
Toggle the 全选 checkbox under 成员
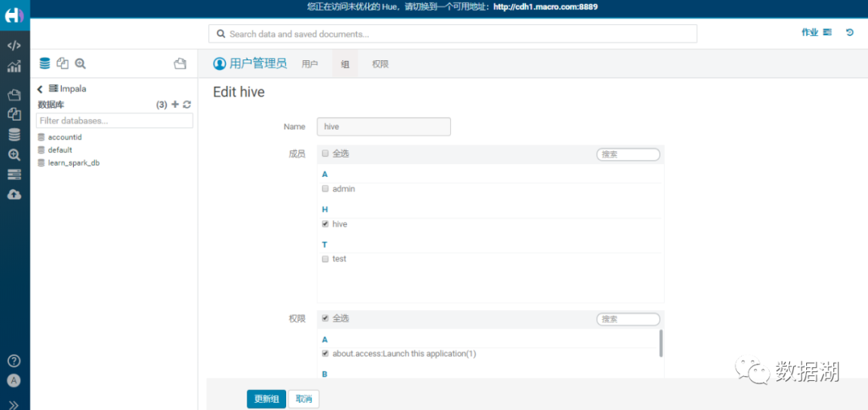click(x=325, y=154)
